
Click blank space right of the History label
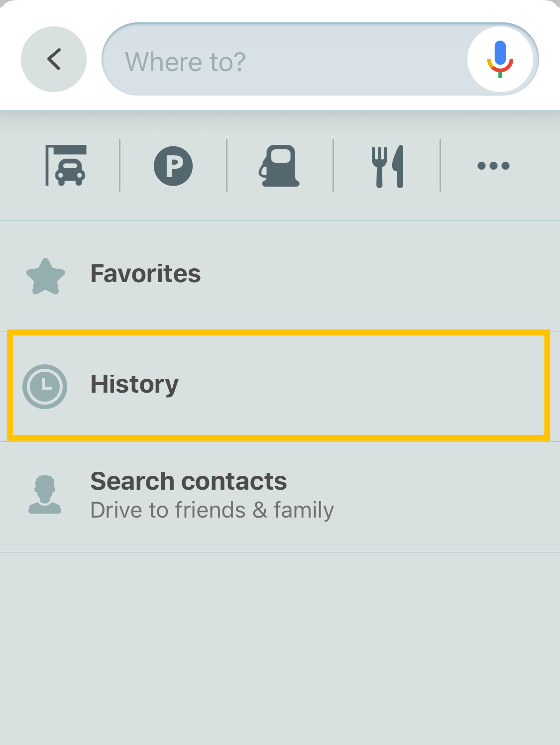pyautogui.click(x=358, y=386)
